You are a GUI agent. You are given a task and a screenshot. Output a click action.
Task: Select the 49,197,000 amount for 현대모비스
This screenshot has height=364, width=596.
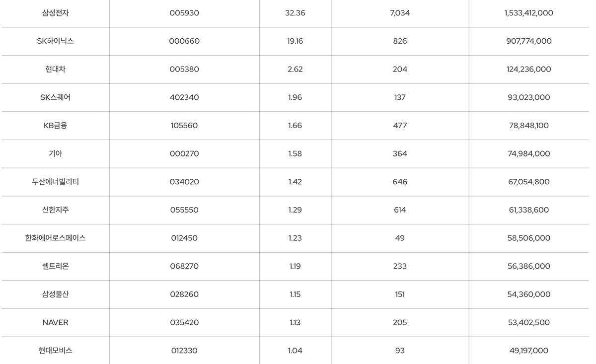pos(529,351)
